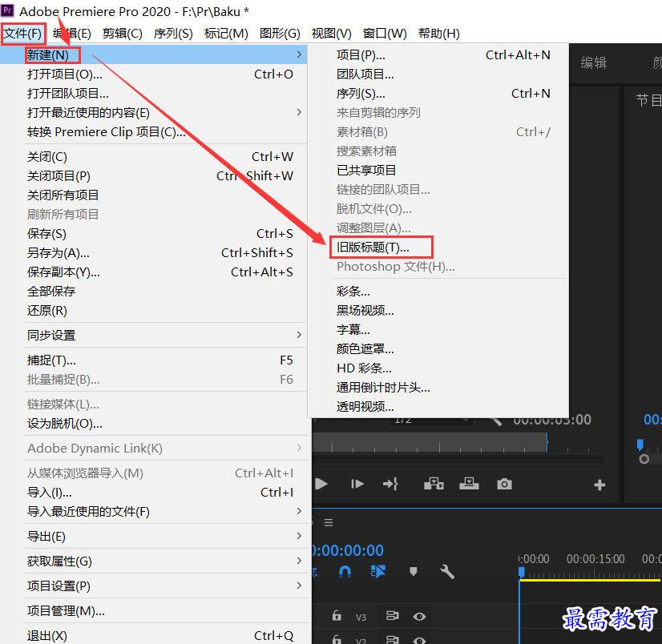Toggle track output eye for V3

click(419, 617)
